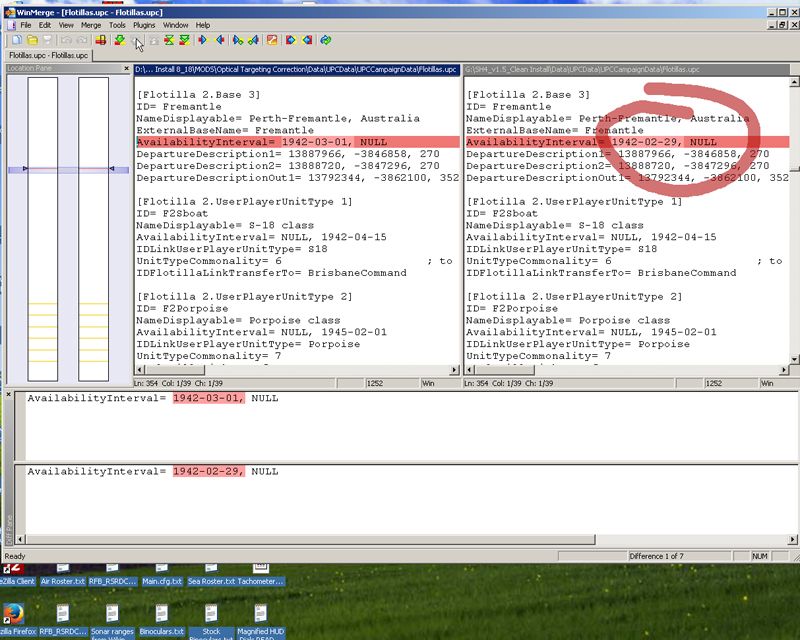Click the All Right toolbar icon
800x640 pixels.
[291, 40]
